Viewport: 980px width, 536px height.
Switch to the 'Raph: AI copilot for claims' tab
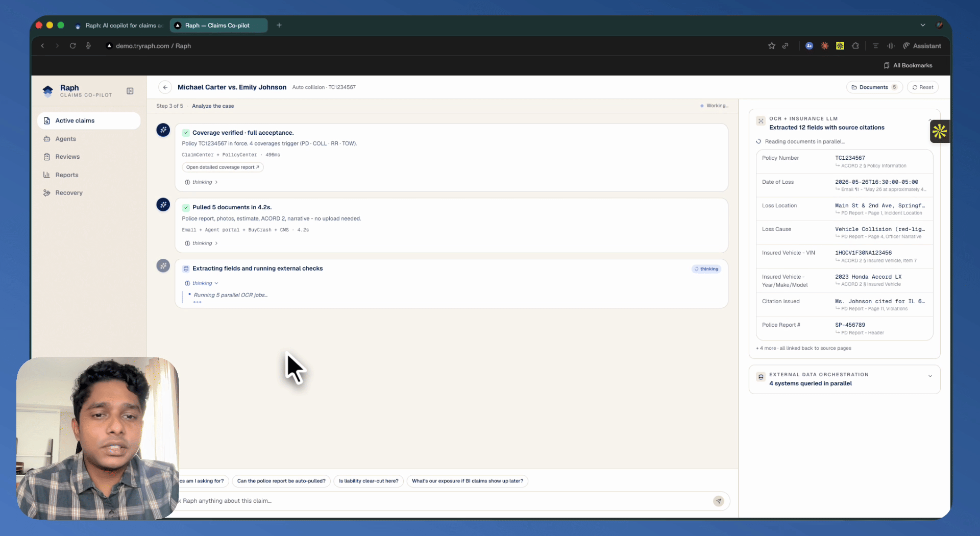tap(120, 26)
